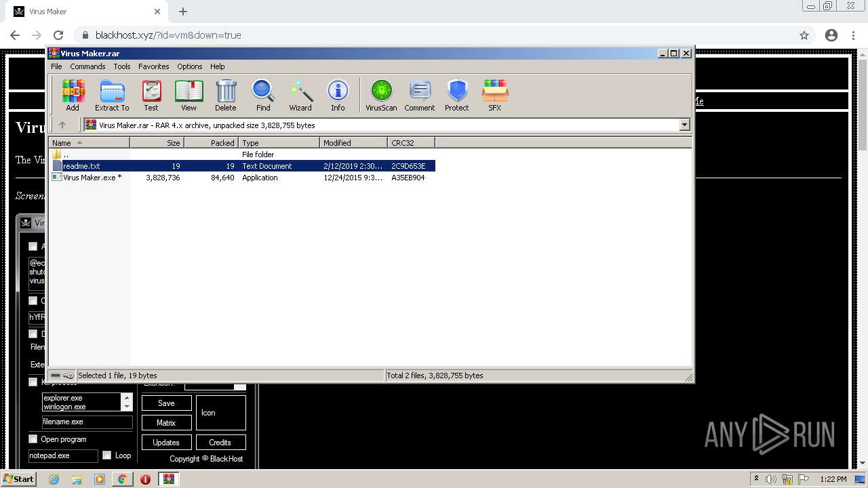Click the Add toolbar icon in WinRAR
The height and width of the screenshot is (488, 868).
tap(73, 95)
